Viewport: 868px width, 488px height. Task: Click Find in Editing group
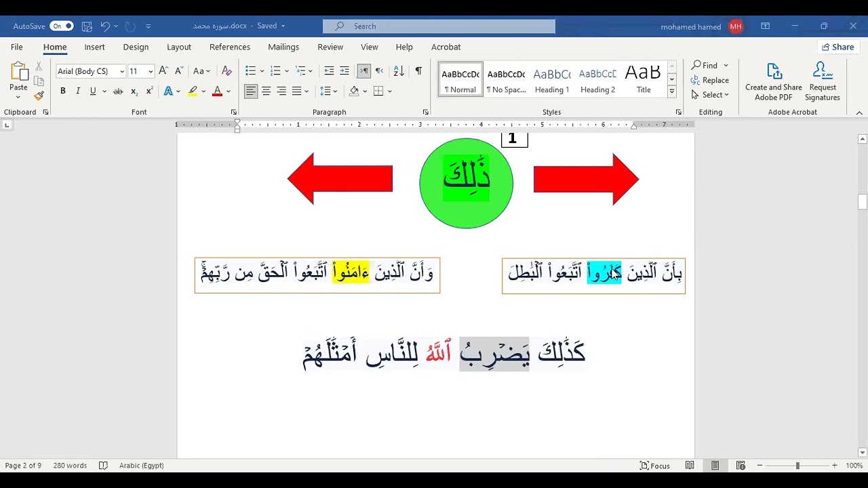tap(705, 65)
